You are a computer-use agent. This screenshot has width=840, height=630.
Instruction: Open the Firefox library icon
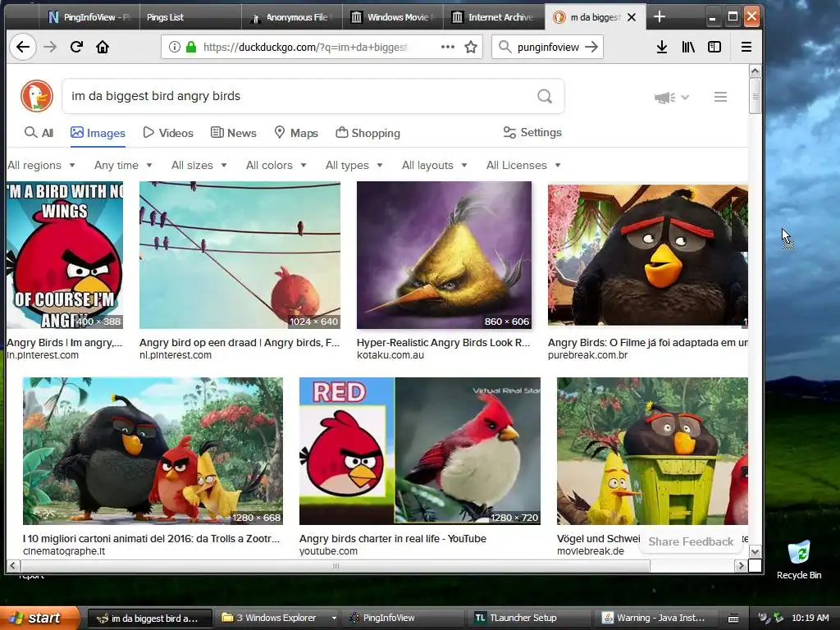(x=688, y=47)
